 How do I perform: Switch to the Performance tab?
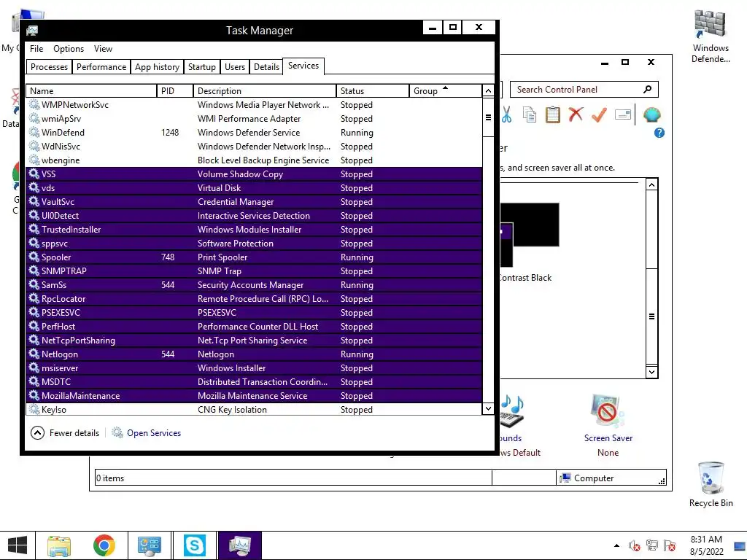[x=101, y=66]
